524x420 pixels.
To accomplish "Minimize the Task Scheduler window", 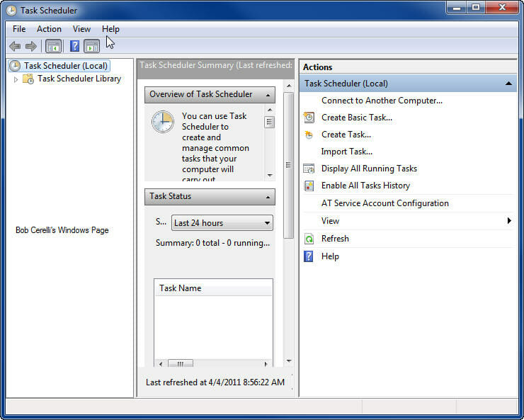I will point(457,7).
